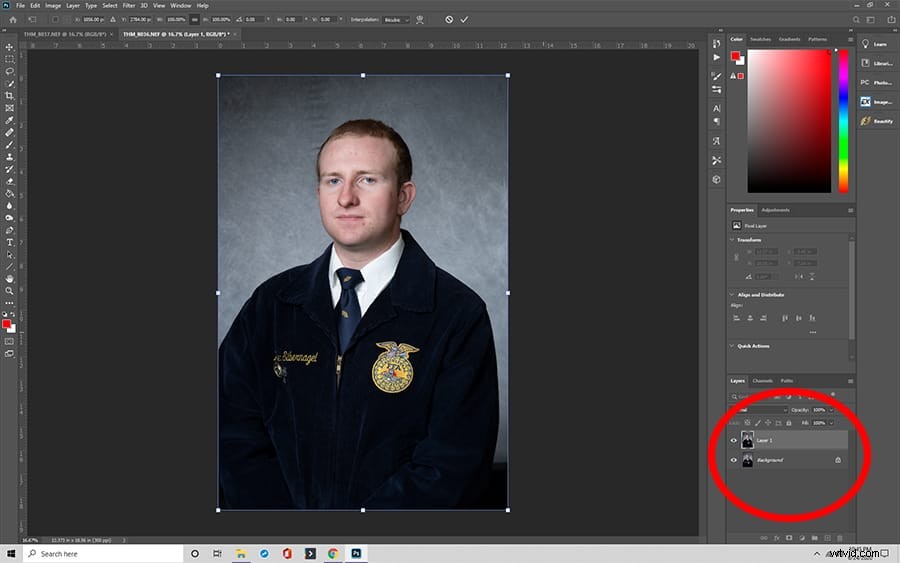
Task: Create a new layer icon
Action: coord(827,538)
